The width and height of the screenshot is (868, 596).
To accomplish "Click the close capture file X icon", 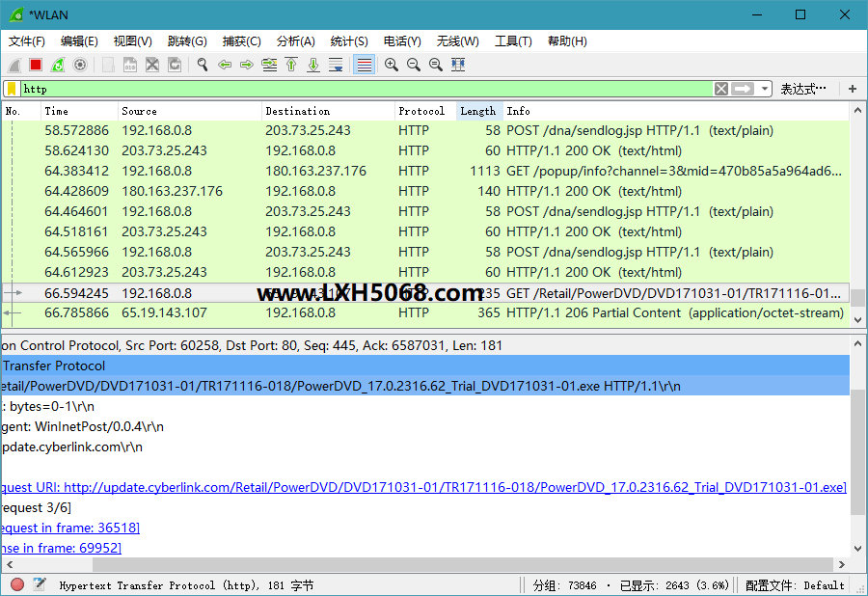I will coord(152,65).
